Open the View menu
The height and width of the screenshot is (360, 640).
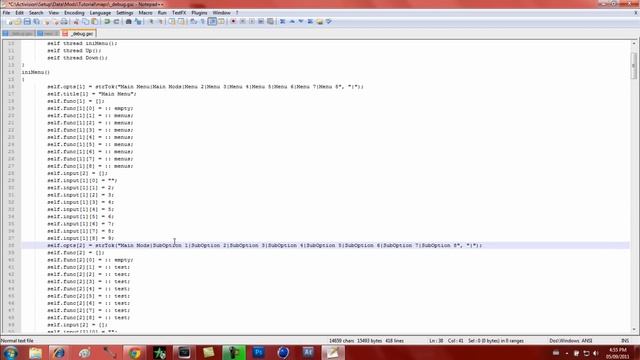point(53,13)
